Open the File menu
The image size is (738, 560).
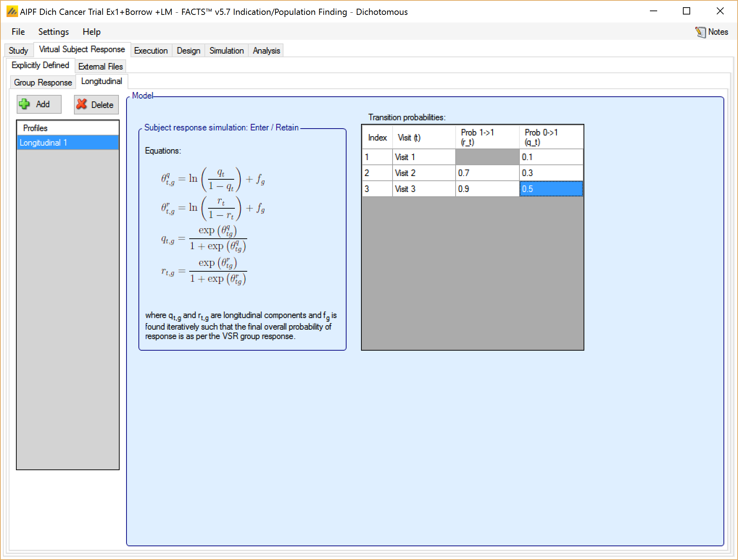point(18,32)
